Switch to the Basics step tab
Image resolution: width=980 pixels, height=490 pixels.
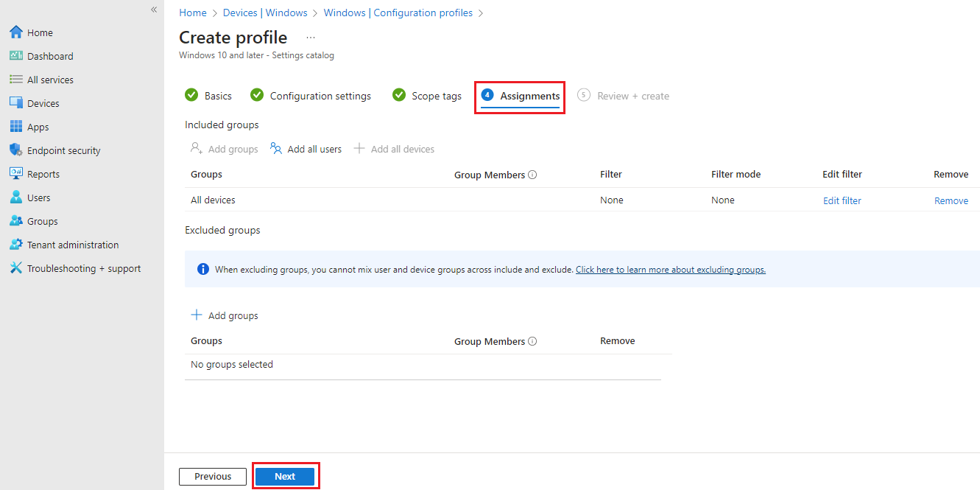pos(208,96)
